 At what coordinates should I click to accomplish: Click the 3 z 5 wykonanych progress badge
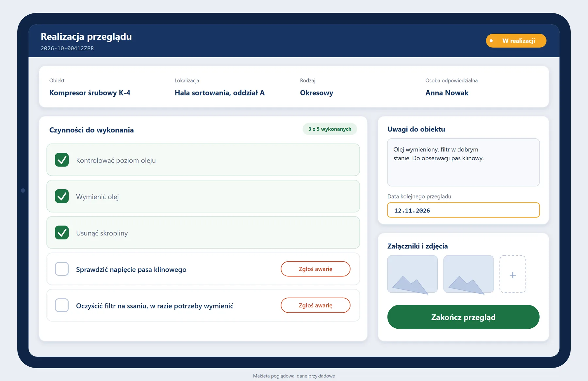pyautogui.click(x=330, y=129)
